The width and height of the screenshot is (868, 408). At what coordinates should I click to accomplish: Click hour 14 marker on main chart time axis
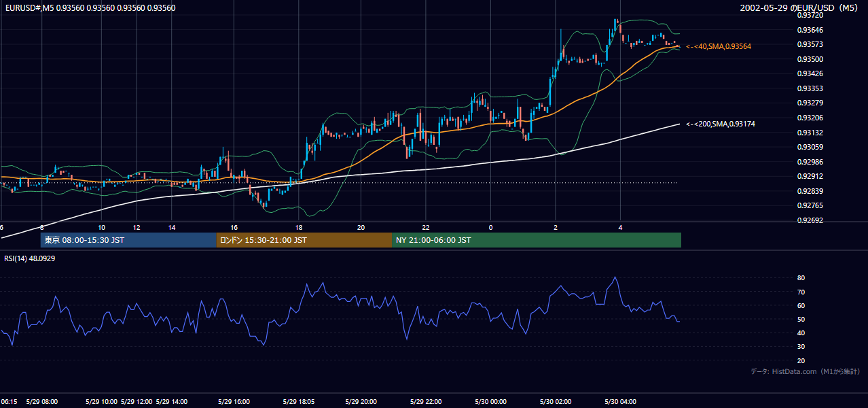pos(172,227)
